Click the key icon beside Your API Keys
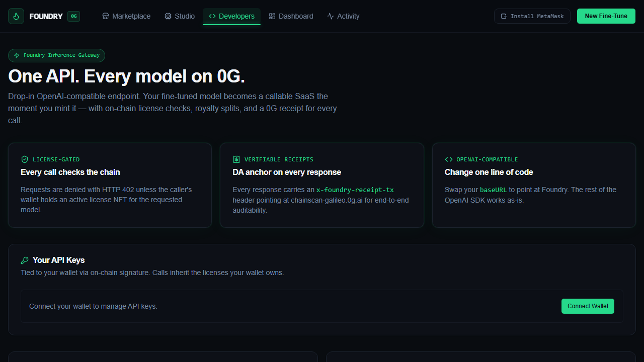The height and width of the screenshot is (362, 644). pyautogui.click(x=25, y=260)
